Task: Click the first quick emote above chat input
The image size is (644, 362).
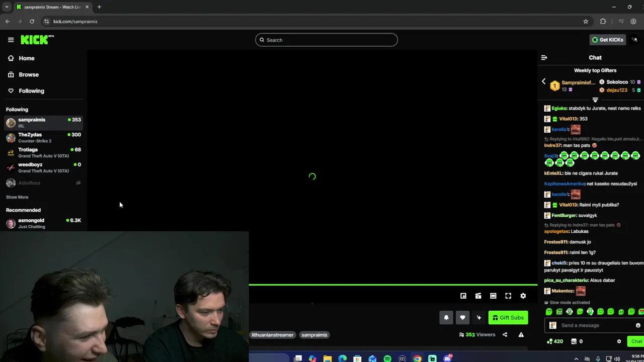Action: coord(549,312)
